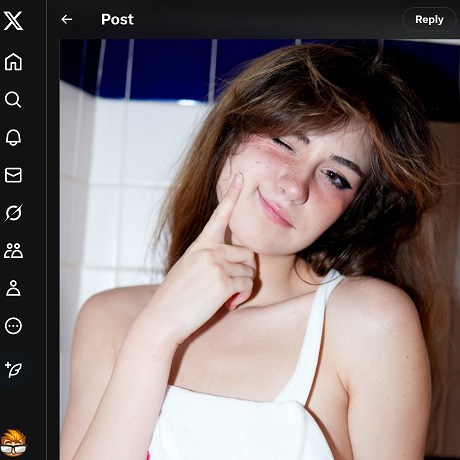Open account switcher via avatar
The height and width of the screenshot is (460, 460).
coord(13,442)
